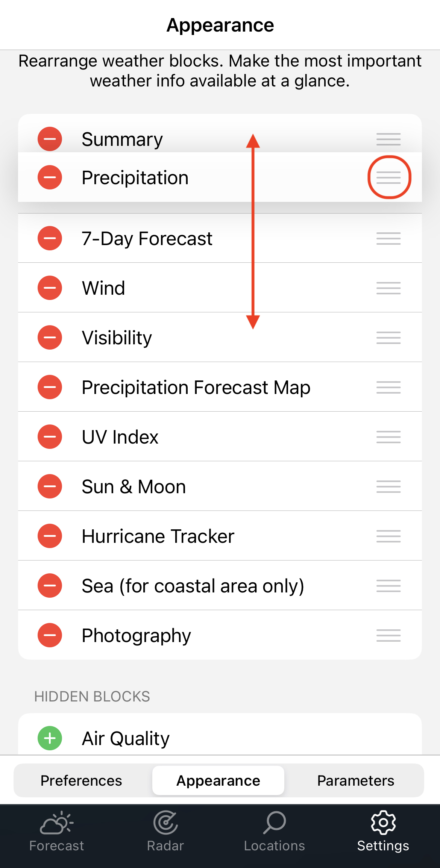This screenshot has width=440, height=868.
Task: Select the Parameters segment
Action: click(x=356, y=780)
